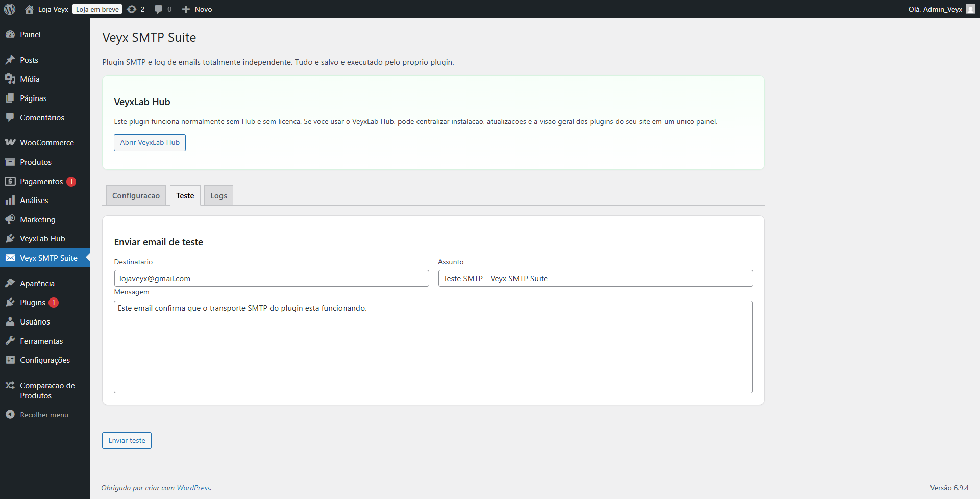Open the Loja Veyx site home icon
Viewport: 980px width, 499px height.
(x=29, y=9)
